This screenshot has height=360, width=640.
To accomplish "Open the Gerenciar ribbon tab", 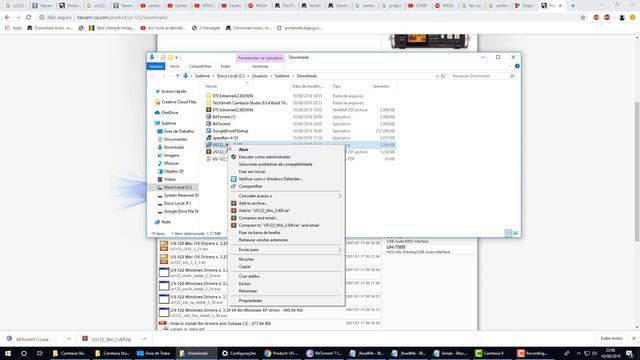I will point(260,67).
